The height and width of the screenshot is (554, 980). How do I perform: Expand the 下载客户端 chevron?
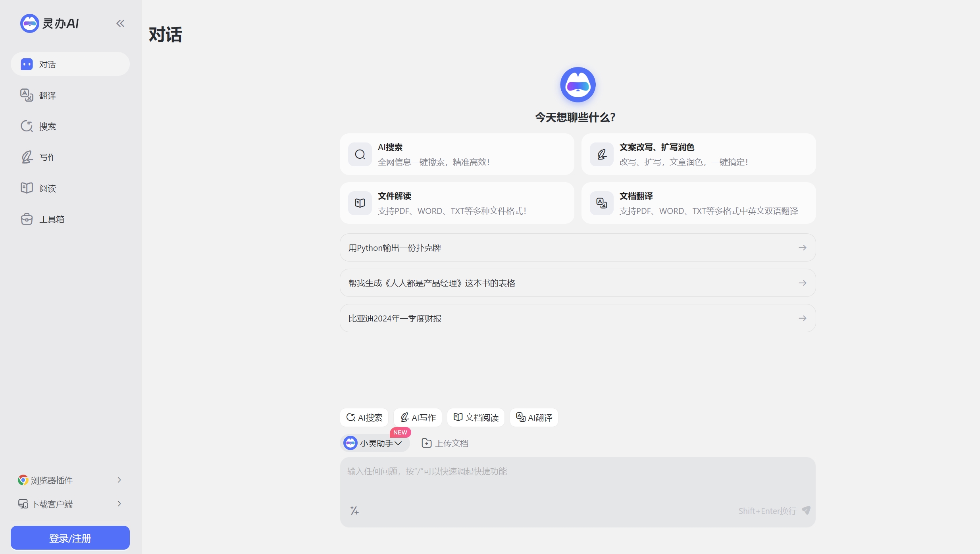tap(119, 504)
